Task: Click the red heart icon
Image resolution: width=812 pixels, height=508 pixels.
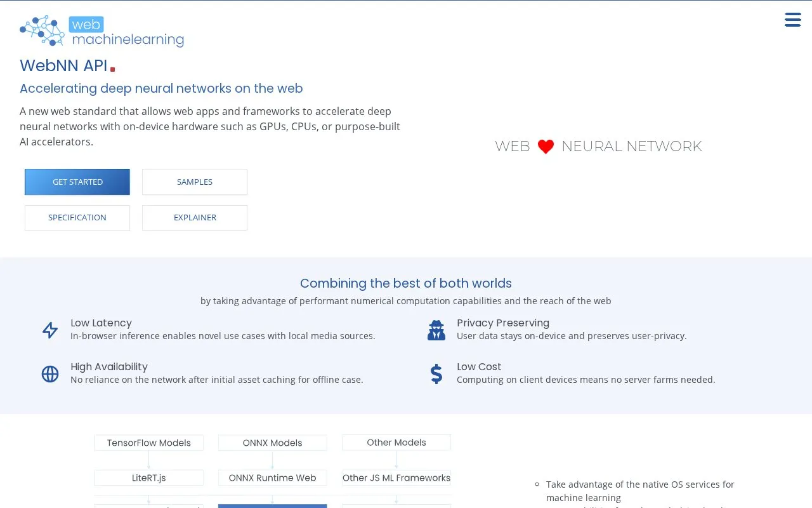Action: coord(546,147)
